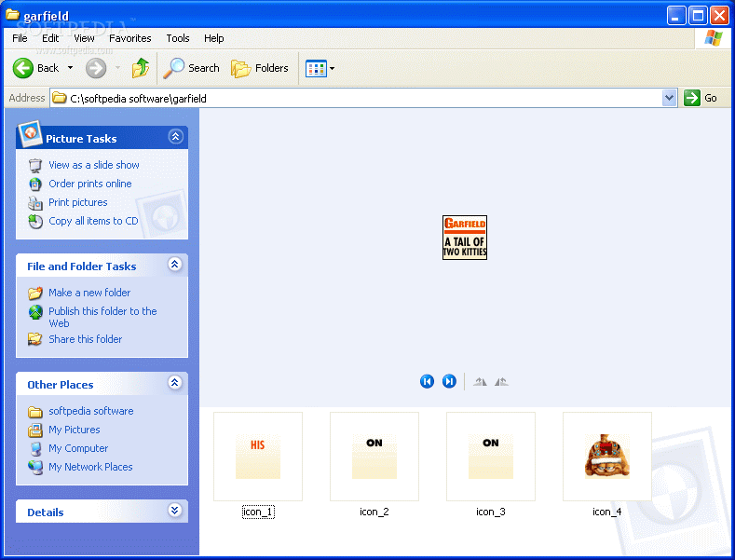
Task: Collapse the Other Places panel
Action: coord(175,383)
